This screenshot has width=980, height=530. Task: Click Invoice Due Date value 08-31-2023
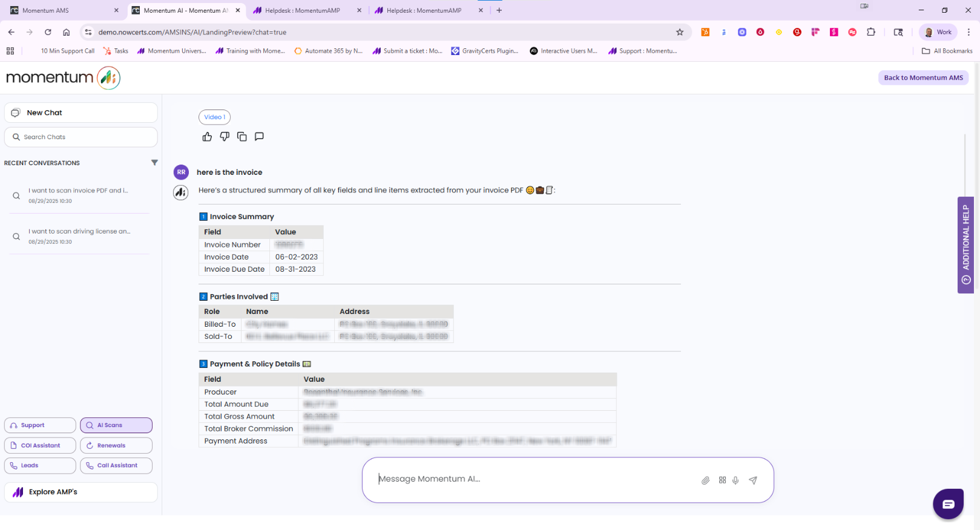[295, 269]
